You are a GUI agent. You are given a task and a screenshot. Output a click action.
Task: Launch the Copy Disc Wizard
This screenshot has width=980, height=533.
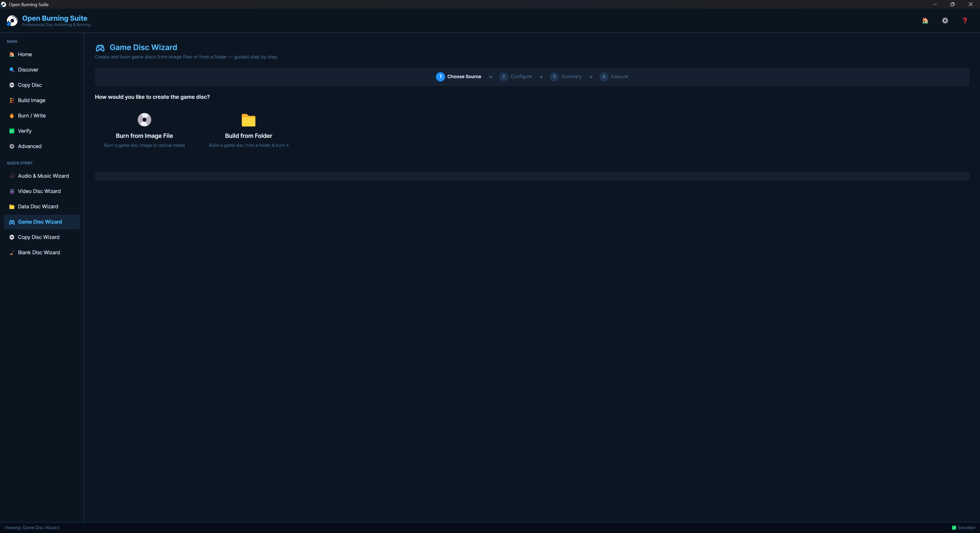(42, 237)
